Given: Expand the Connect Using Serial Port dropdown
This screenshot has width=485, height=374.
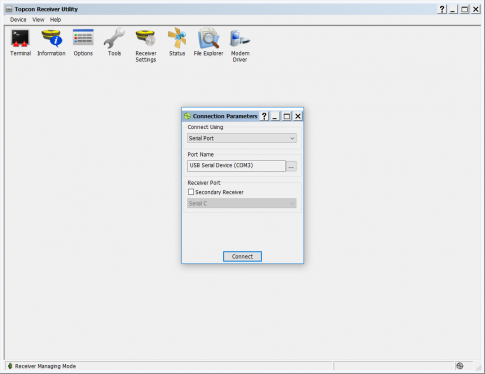Looking at the screenshot, I should point(242,138).
